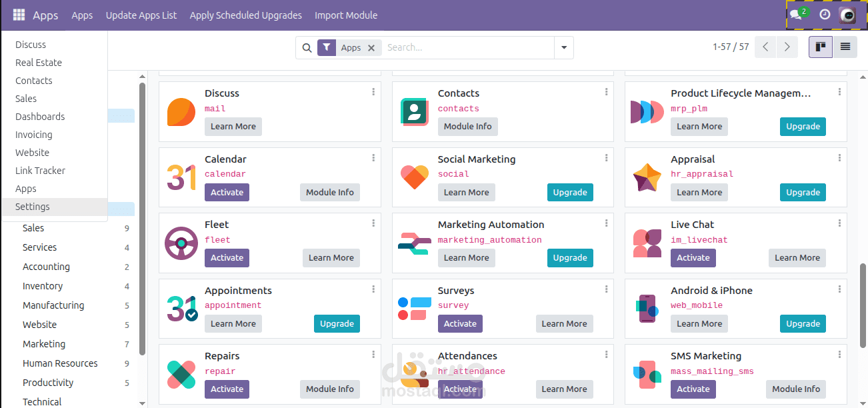Open the Surveys card options menu
Viewport: 868px width, 408px height.
(606, 289)
